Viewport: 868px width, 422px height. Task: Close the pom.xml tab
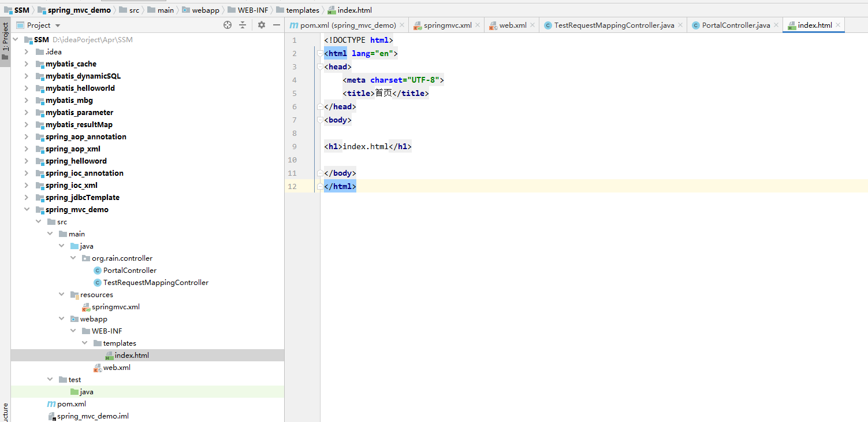pyautogui.click(x=403, y=25)
